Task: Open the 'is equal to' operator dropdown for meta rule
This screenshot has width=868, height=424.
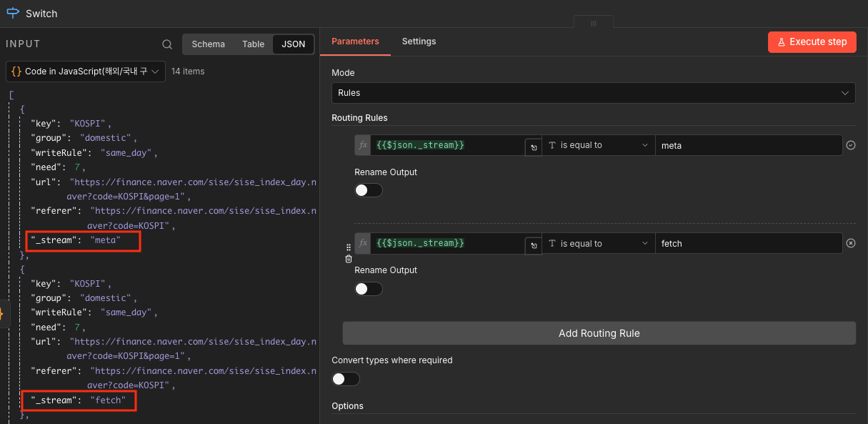Action: click(x=599, y=145)
